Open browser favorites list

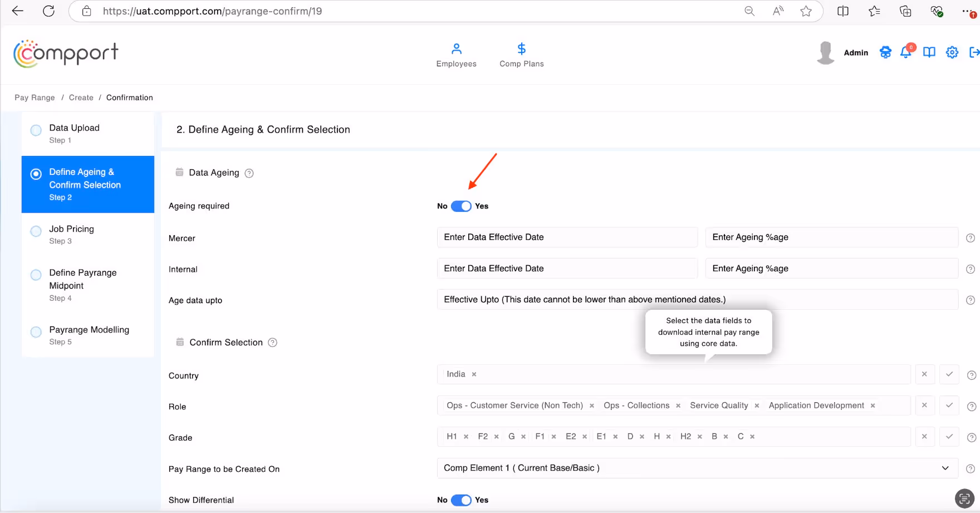coord(874,11)
